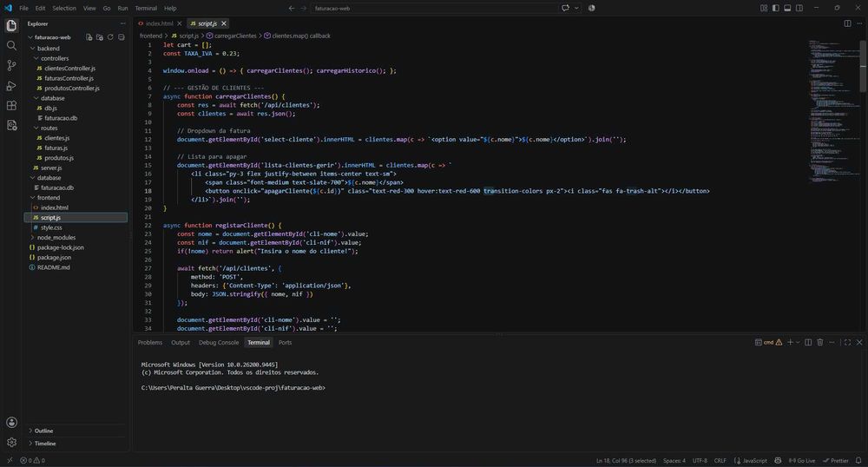Go back using the title bar arrow
This screenshot has height=467, width=868.
tap(291, 9)
